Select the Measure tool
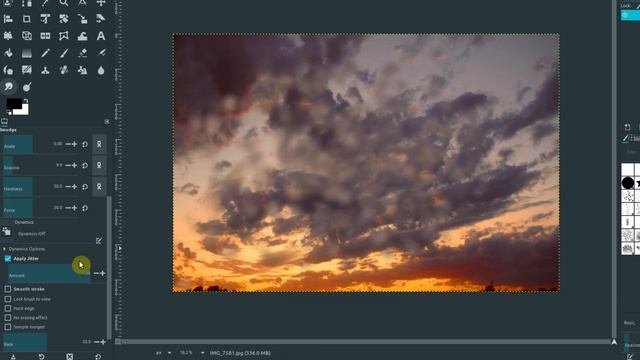 (82, 3)
